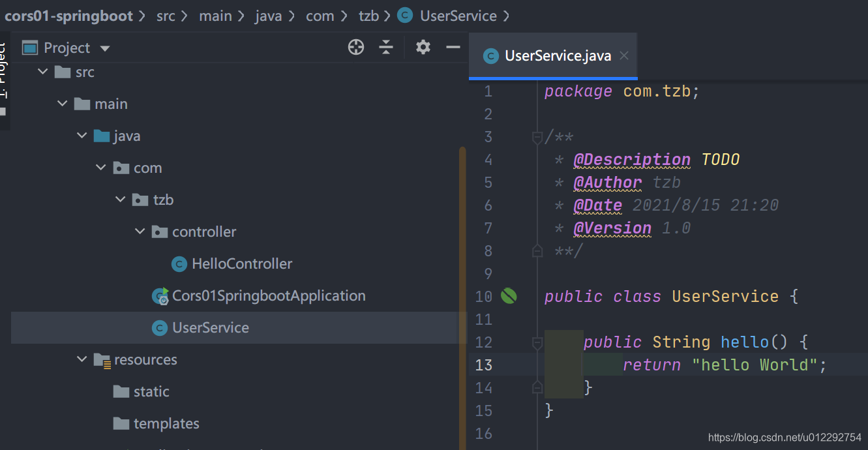Image resolution: width=868 pixels, height=450 pixels.
Task: Click com breadcrumb item
Action: [x=320, y=16]
